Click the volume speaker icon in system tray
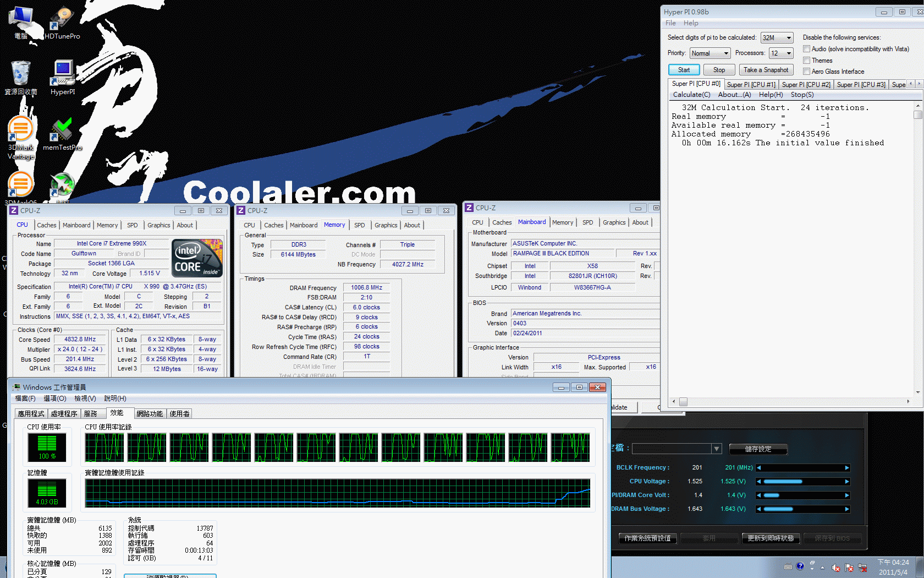This screenshot has height=578, width=924. click(835, 568)
